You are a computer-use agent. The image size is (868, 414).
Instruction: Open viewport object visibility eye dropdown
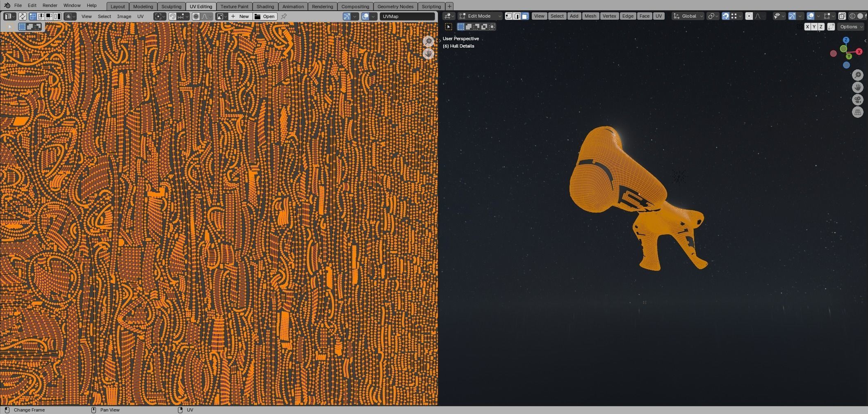[x=779, y=16]
